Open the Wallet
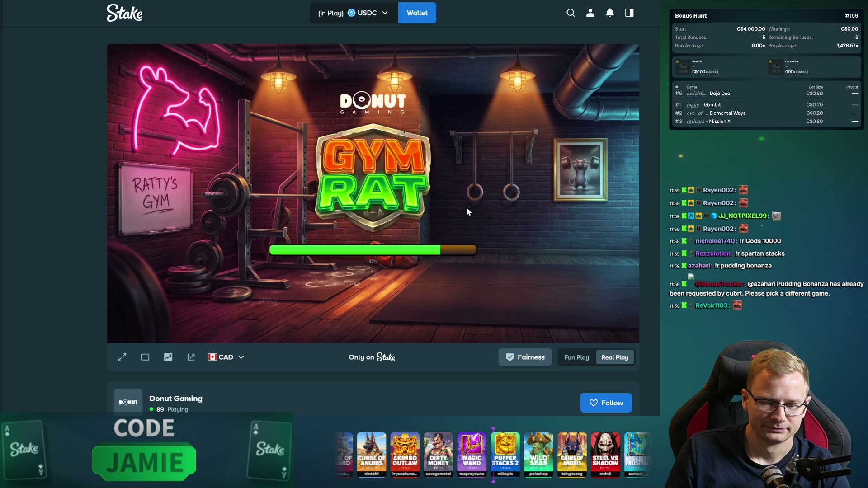The width and height of the screenshot is (868, 488). tap(417, 13)
